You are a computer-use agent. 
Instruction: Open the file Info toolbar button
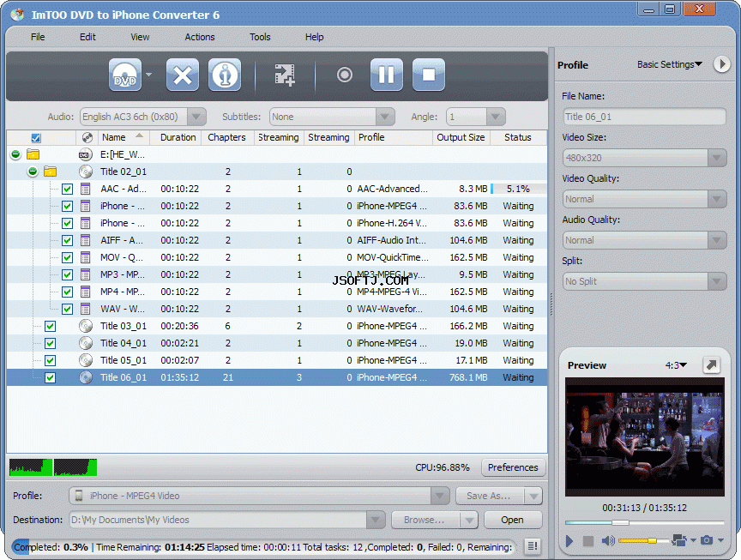point(225,75)
